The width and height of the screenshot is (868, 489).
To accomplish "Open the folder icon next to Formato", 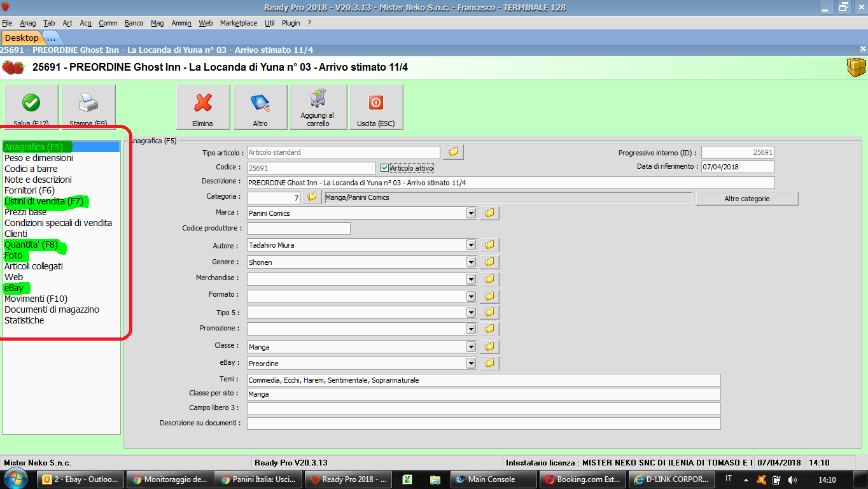I will click(489, 296).
